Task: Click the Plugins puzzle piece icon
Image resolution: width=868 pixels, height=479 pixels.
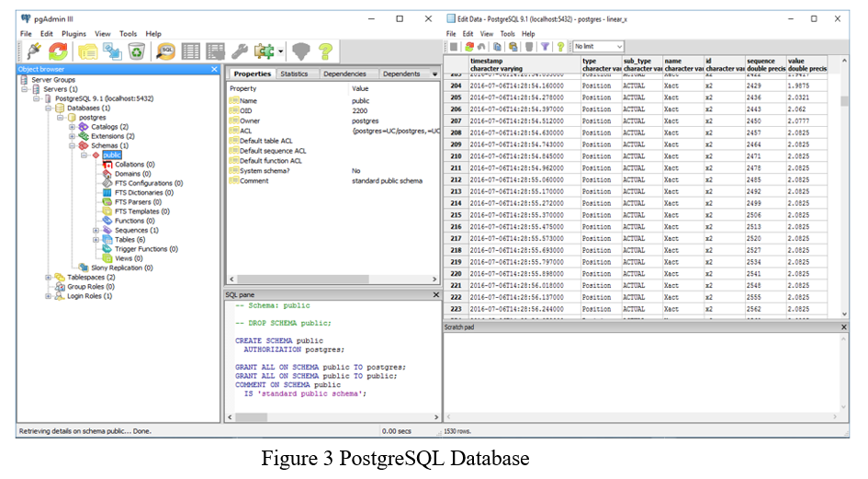Action: click(x=264, y=51)
